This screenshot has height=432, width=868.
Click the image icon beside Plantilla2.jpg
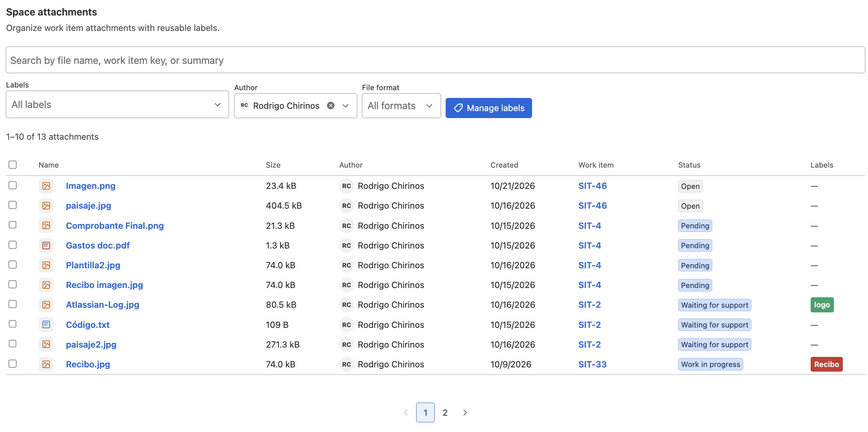46,265
